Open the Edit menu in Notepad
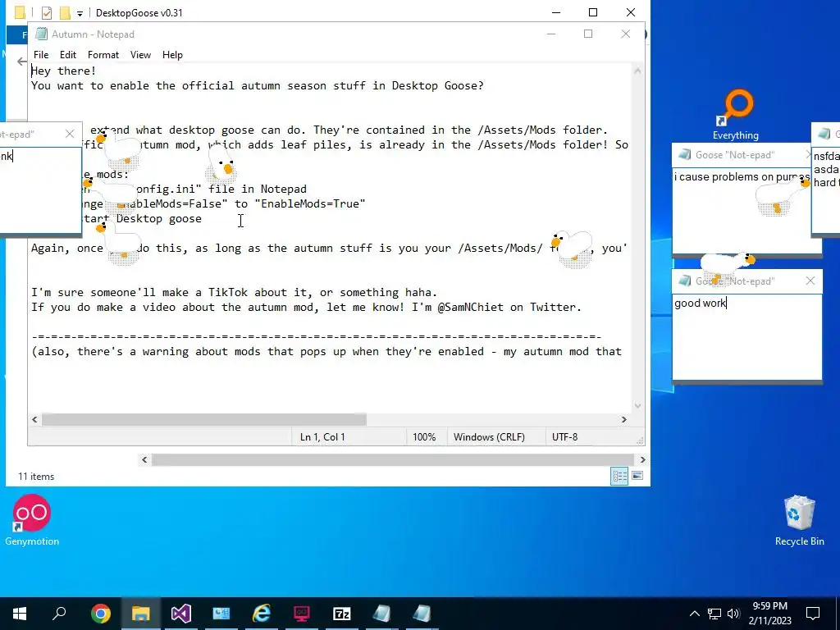840x630 pixels. click(67, 55)
